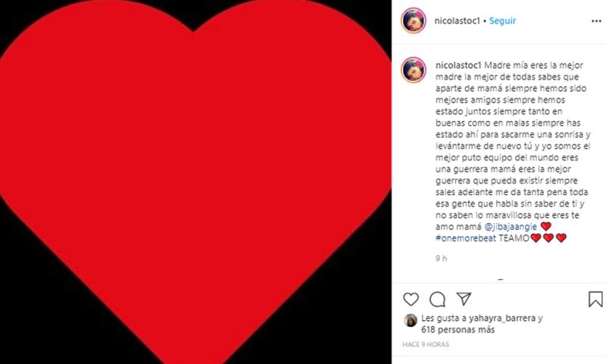Open the #onemorebeat hashtag
This screenshot has height=364, width=606.
click(466, 238)
